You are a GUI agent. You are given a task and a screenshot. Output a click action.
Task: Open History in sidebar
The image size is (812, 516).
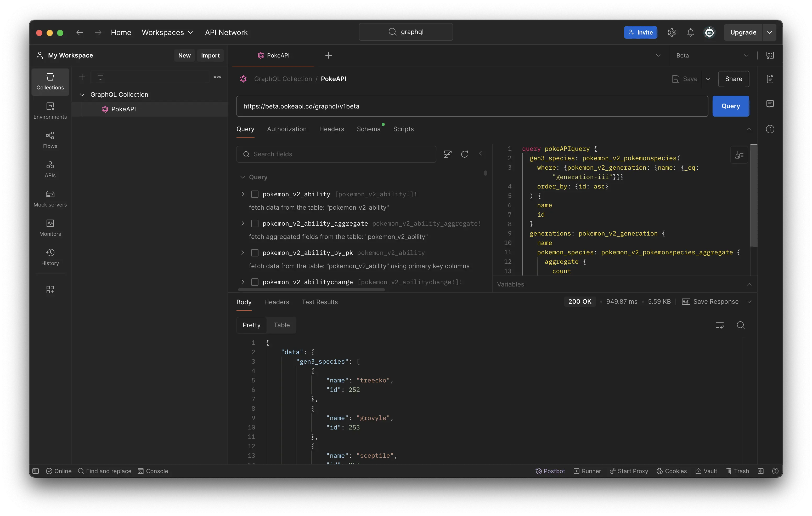50,257
